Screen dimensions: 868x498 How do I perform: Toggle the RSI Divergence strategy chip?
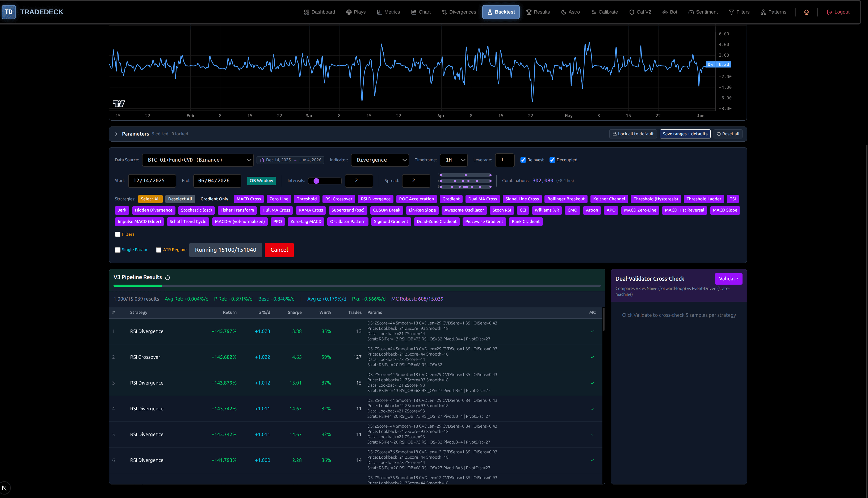[375, 199]
